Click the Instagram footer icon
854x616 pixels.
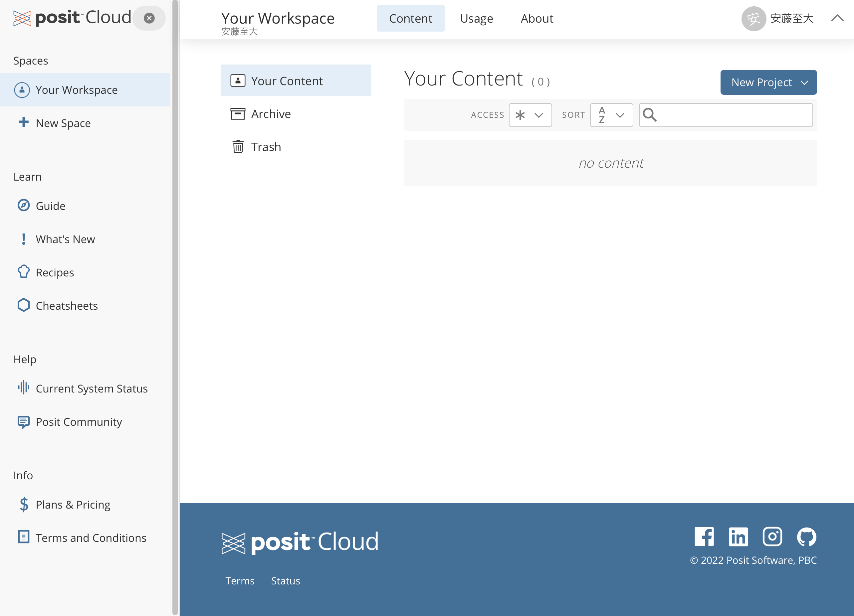click(x=772, y=537)
